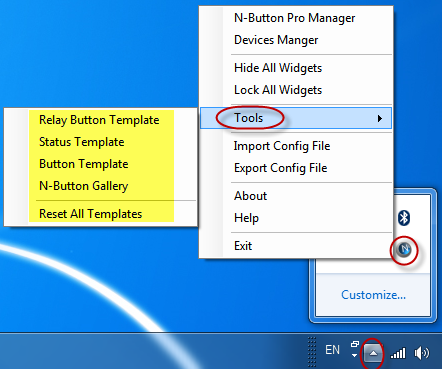Image resolution: width=442 pixels, height=369 pixels.
Task: Open N-Button Pro Manager
Action: (x=295, y=18)
